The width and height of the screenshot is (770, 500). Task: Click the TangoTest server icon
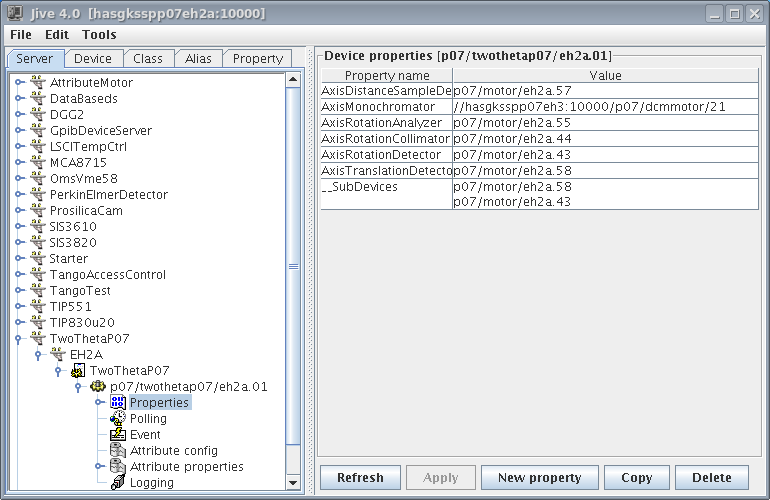pos(38,290)
